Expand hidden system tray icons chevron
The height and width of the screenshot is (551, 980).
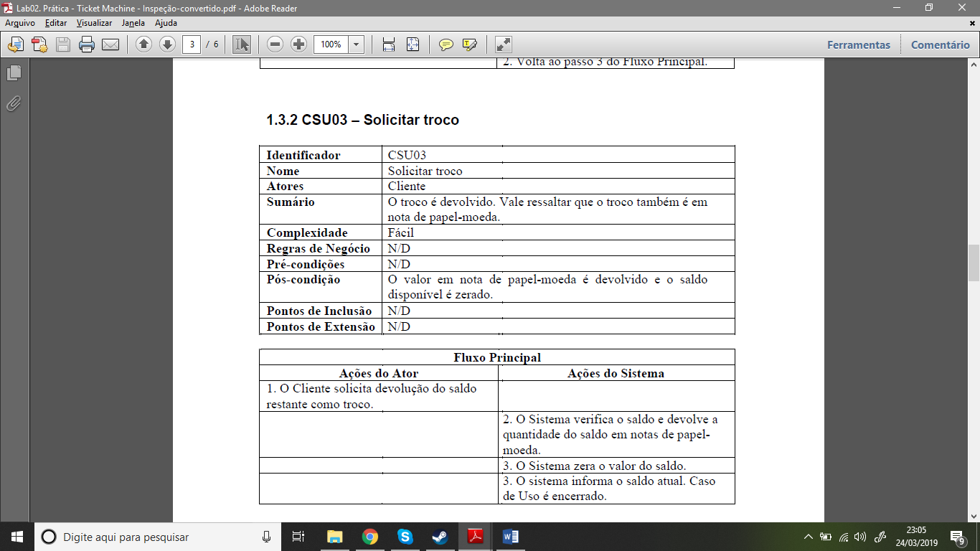pos(809,537)
